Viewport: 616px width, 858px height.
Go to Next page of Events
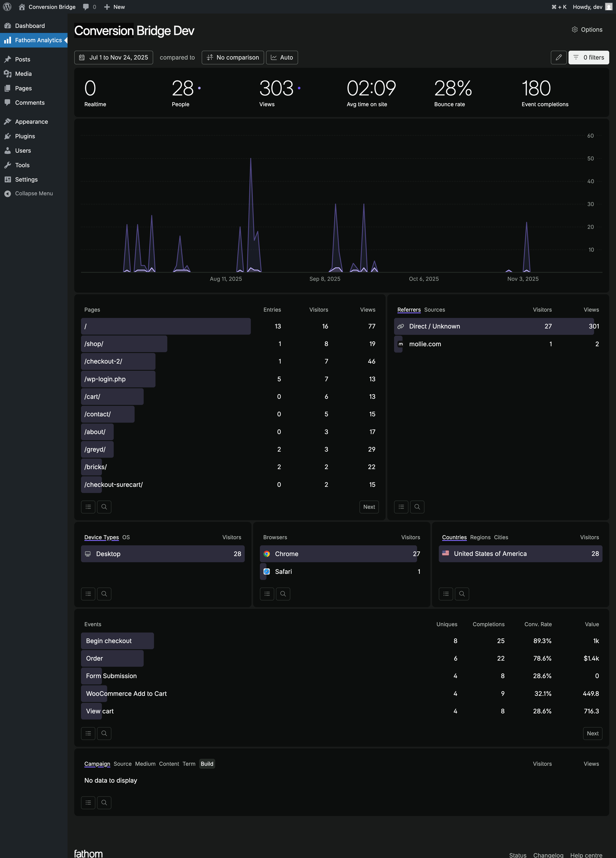tap(593, 733)
